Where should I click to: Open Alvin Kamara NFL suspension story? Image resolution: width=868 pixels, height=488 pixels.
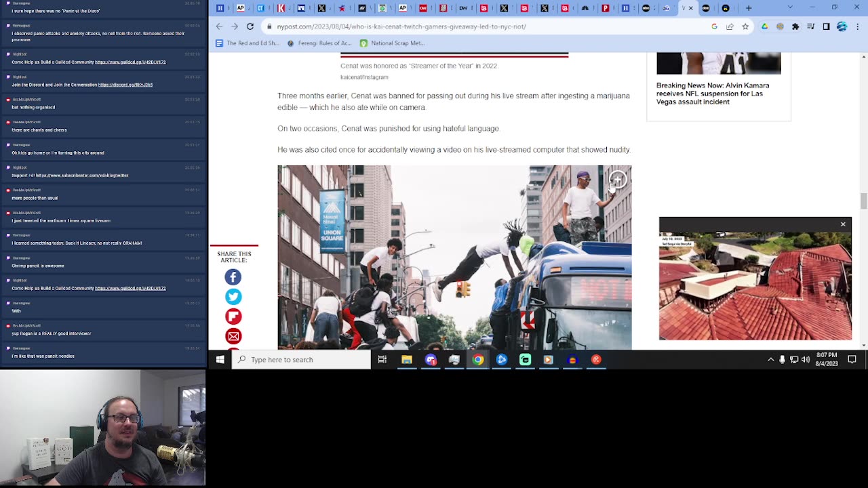click(713, 94)
